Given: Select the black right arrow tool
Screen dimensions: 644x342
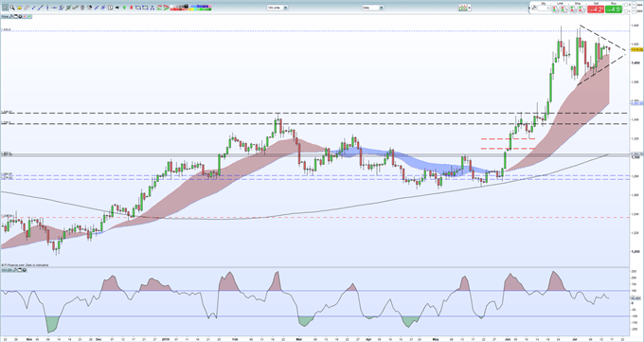Looking at the screenshot, I should click(117, 8).
